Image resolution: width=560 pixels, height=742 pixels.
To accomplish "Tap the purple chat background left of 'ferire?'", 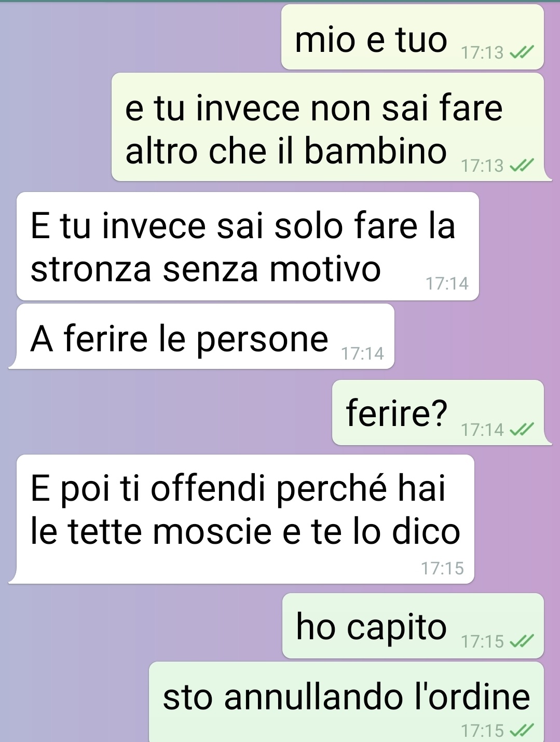I will (x=166, y=413).
